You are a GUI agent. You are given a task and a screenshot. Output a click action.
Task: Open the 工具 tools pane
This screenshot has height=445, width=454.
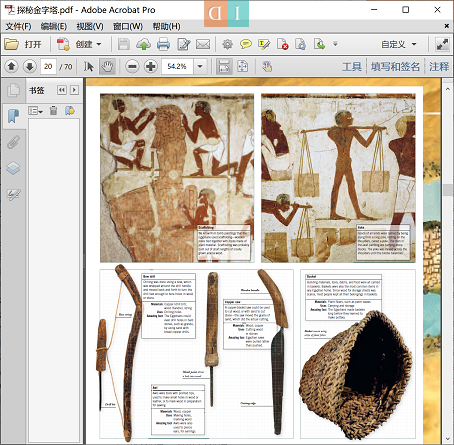click(x=352, y=67)
